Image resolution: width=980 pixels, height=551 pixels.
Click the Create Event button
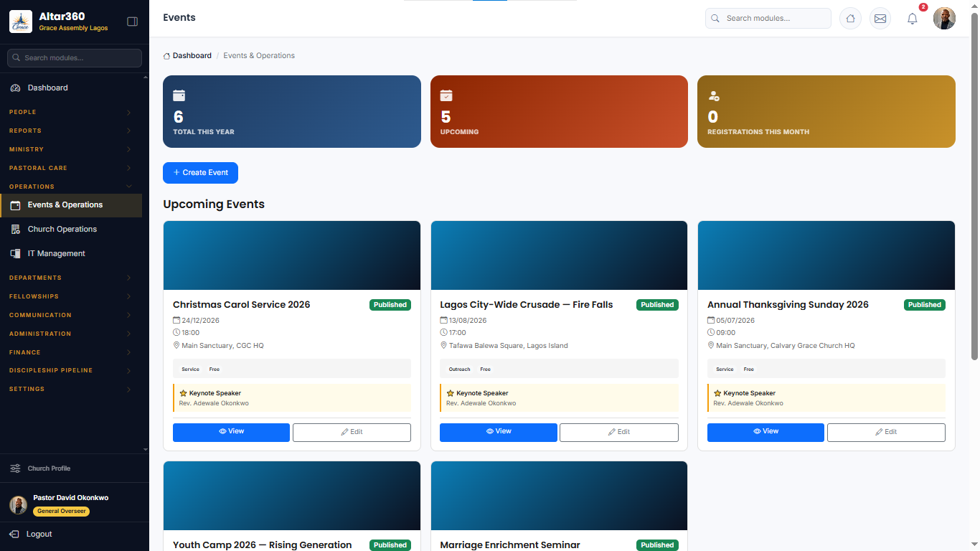coord(200,173)
